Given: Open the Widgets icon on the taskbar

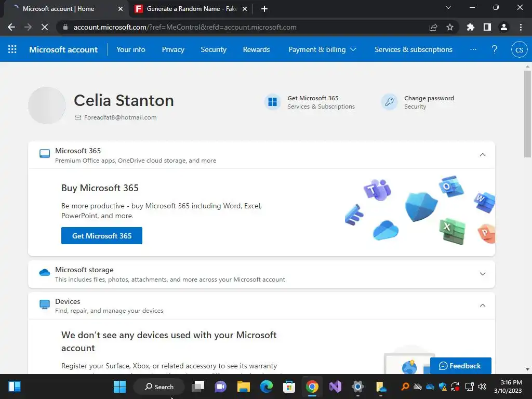Looking at the screenshot, I should [14, 387].
